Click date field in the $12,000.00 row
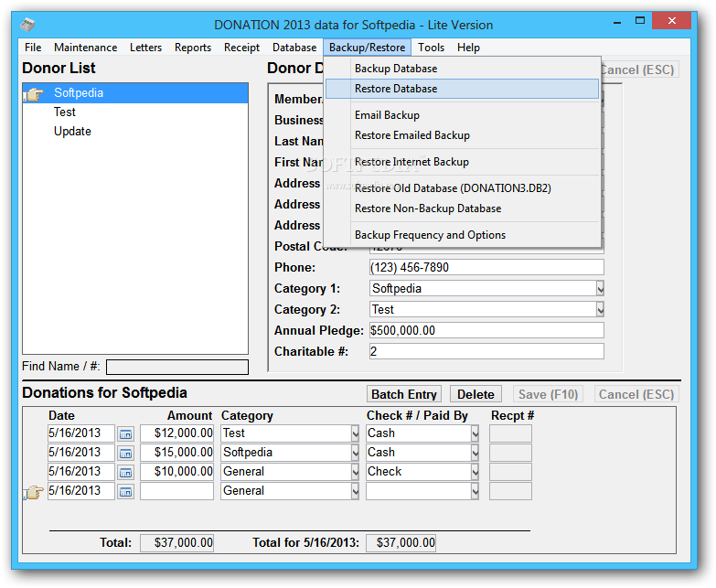716x588 pixels. coord(80,433)
